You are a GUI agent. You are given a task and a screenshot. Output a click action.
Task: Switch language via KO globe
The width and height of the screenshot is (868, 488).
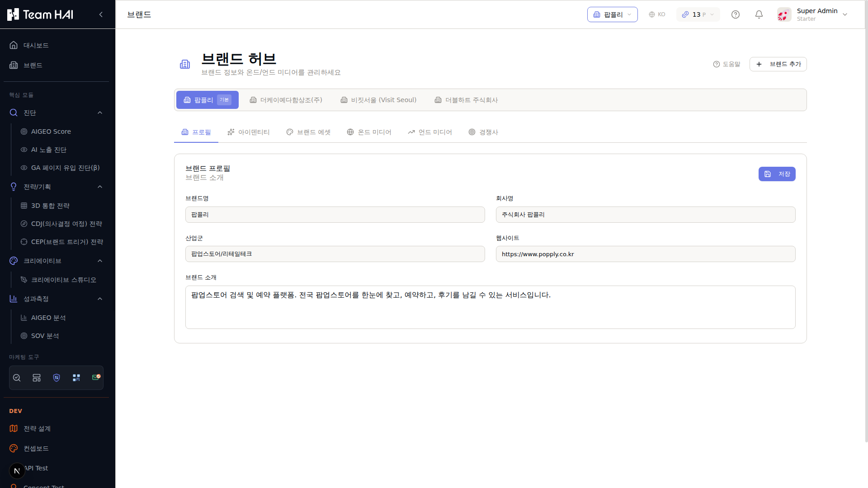[657, 14]
